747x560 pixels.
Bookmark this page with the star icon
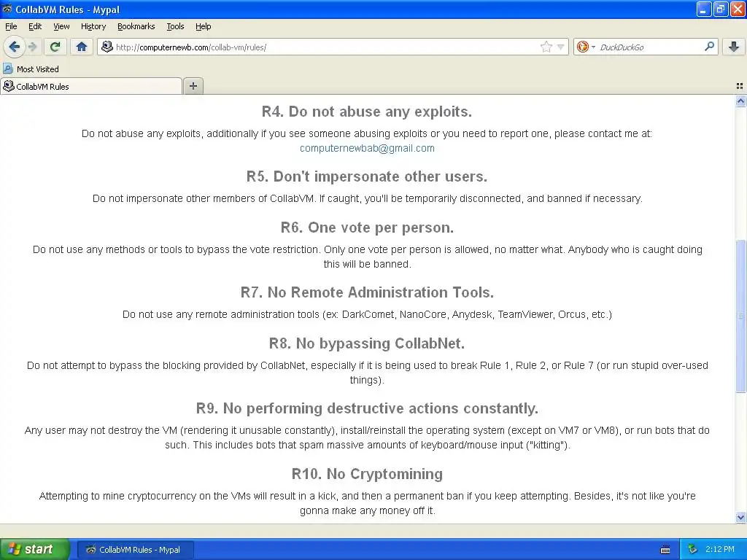pos(546,47)
